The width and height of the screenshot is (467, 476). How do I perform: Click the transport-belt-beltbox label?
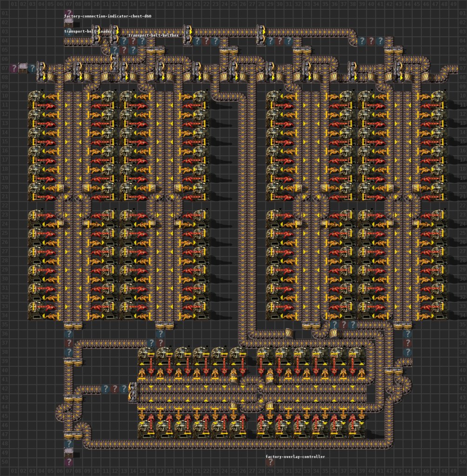pyautogui.click(x=153, y=35)
